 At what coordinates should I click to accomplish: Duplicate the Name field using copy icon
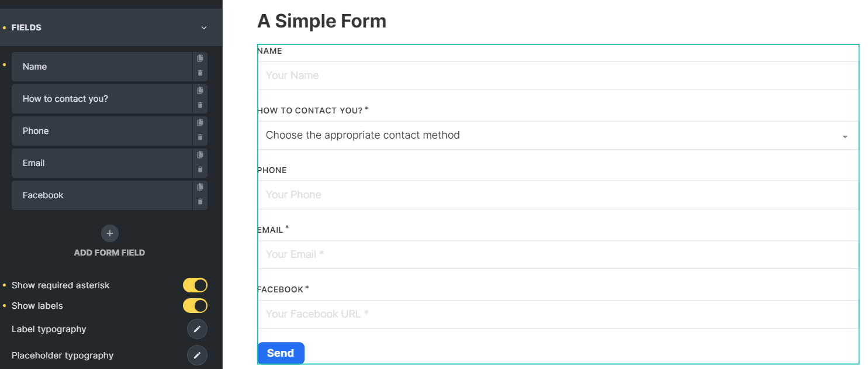point(200,58)
